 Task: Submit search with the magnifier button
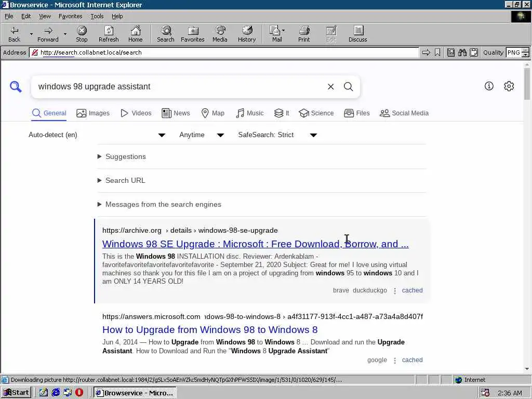(x=349, y=87)
